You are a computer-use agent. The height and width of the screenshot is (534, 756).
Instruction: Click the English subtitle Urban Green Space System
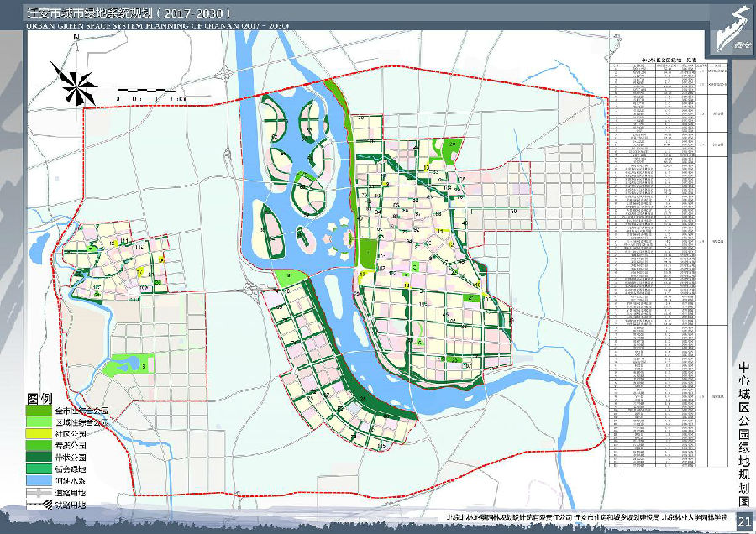coord(158,26)
